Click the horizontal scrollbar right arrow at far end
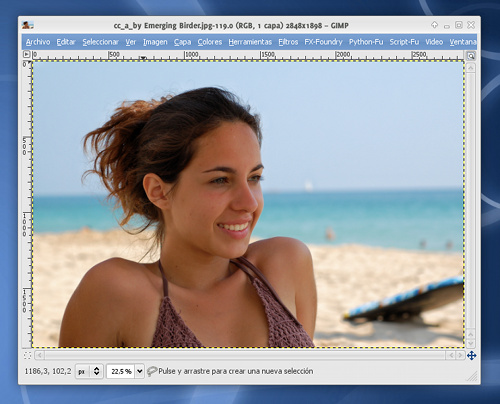Viewport: 500px width, 404px height. point(460,355)
